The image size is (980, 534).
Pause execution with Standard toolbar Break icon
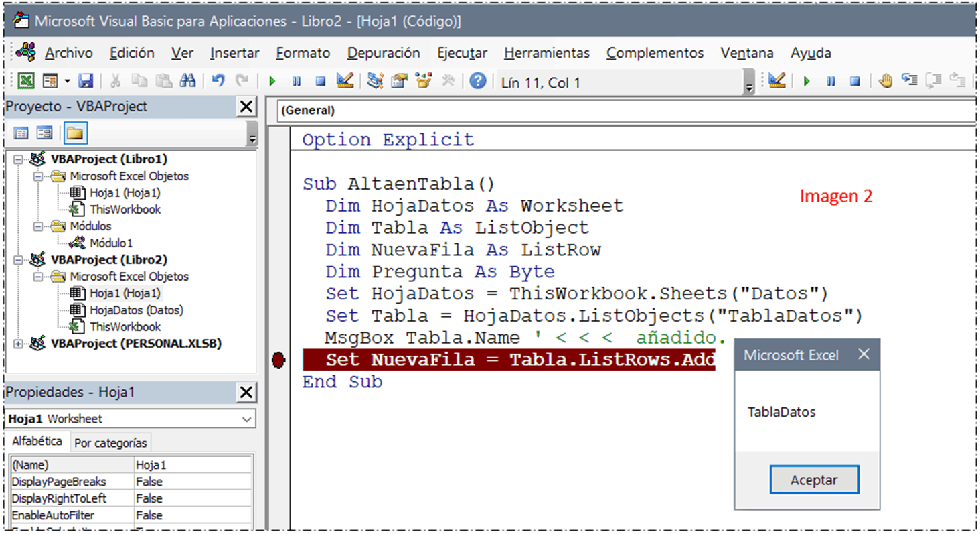pos(297,82)
